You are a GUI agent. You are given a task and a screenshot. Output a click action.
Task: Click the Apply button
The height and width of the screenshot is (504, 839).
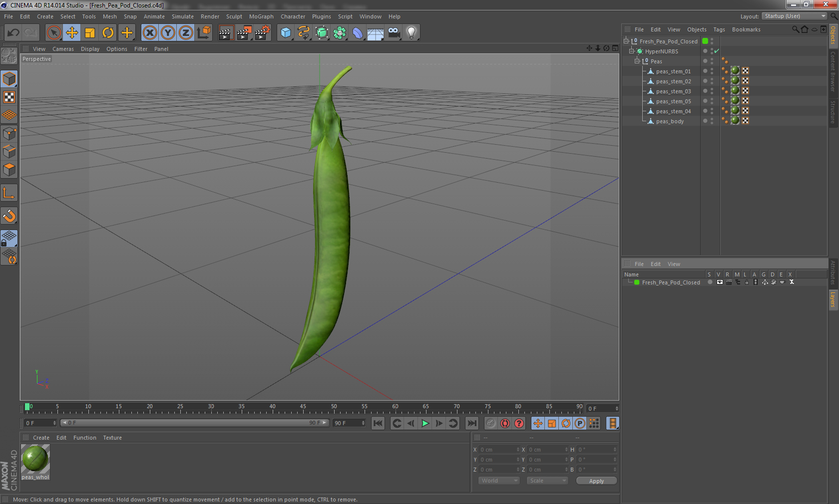tap(596, 481)
